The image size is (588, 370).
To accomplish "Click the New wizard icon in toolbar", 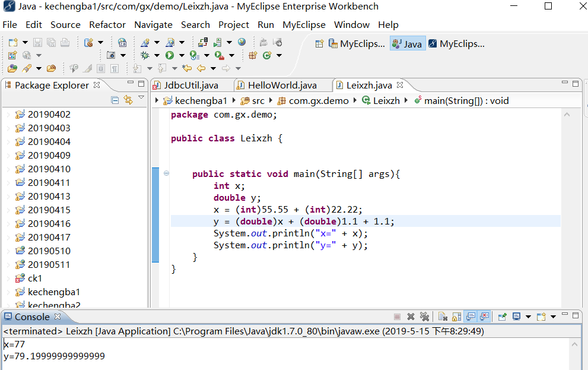I will tap(13, 42).
